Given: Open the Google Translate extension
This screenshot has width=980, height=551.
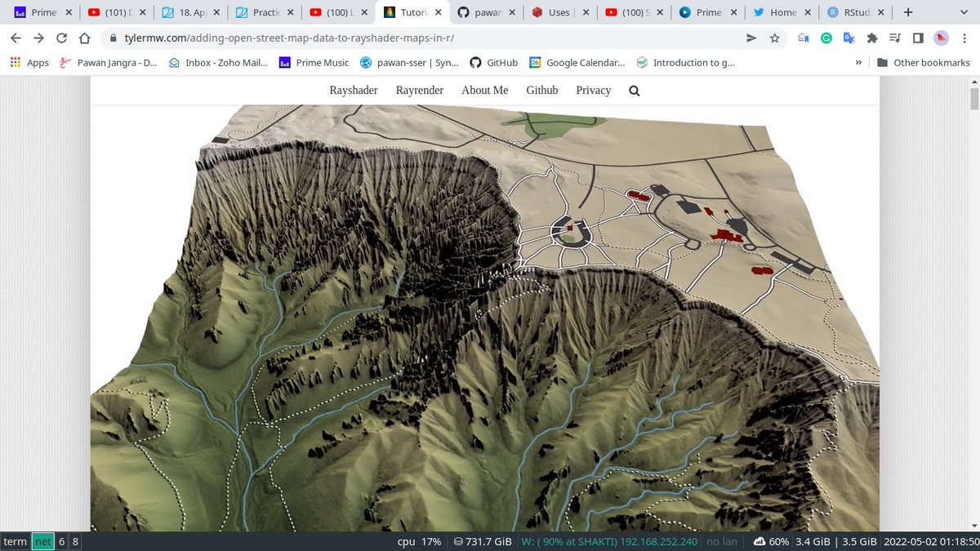Looking at the screenshot, I should [x=849, y=38].
